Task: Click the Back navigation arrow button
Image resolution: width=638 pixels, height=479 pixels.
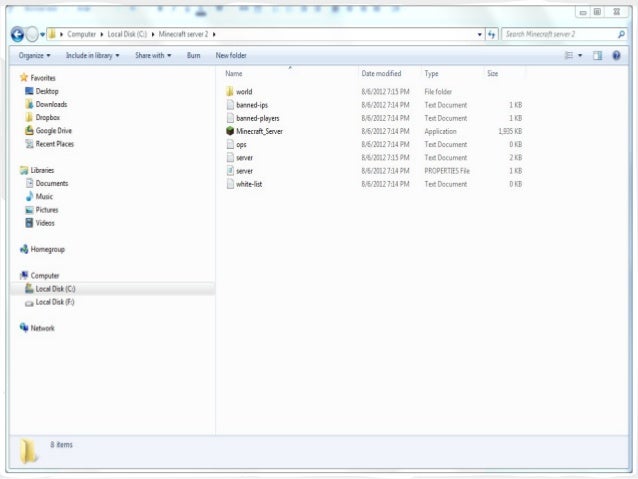Action: tap(17, 34)
